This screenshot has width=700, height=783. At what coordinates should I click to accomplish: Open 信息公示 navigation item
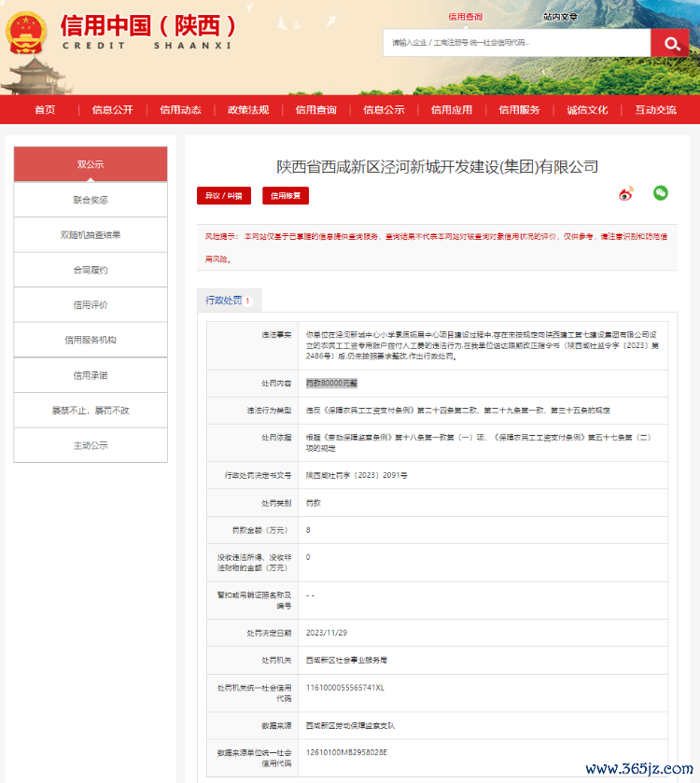point(384,110)
